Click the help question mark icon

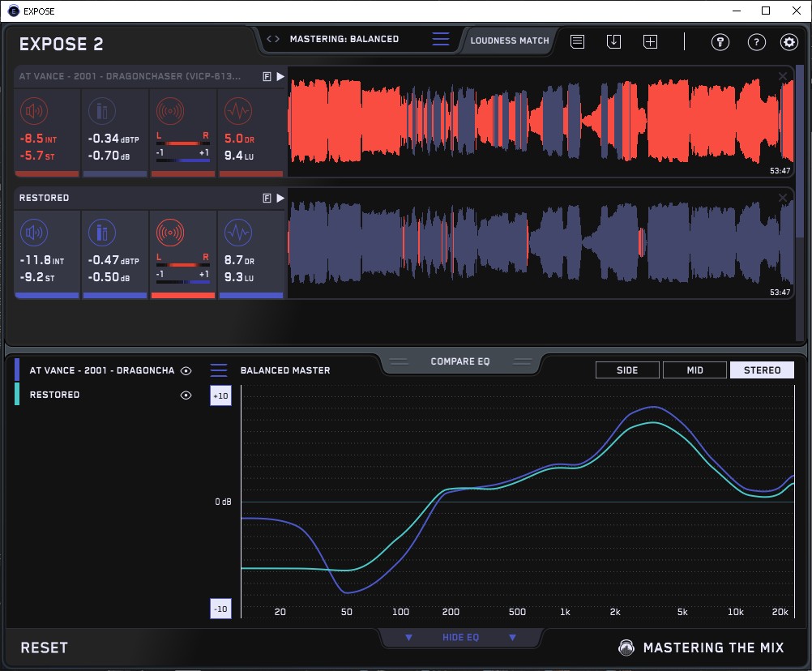[756, 42]
